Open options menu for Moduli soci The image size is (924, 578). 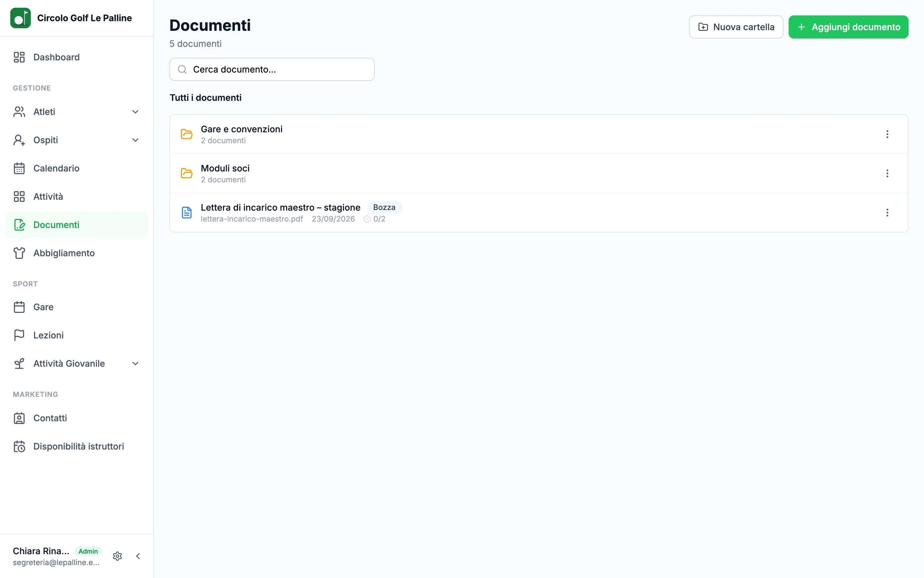click(x=887, y=173)
